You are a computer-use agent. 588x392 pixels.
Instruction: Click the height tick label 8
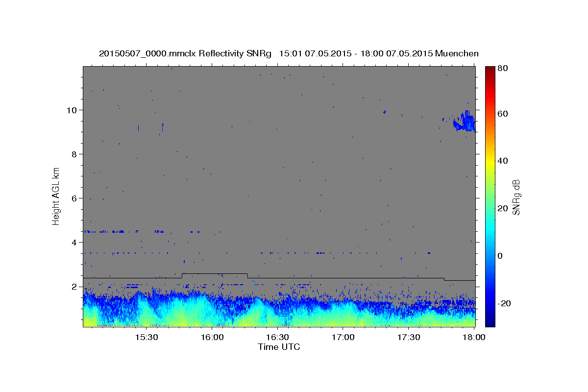coord(75,154)
